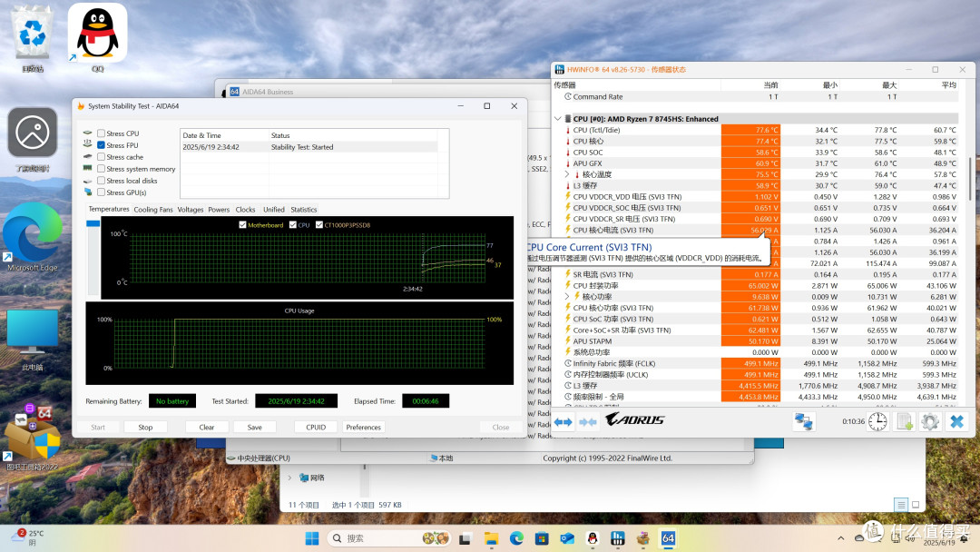Launch Edge from the taskbar
Viewport: 980px width, 552px height.
tap(516, 538)
